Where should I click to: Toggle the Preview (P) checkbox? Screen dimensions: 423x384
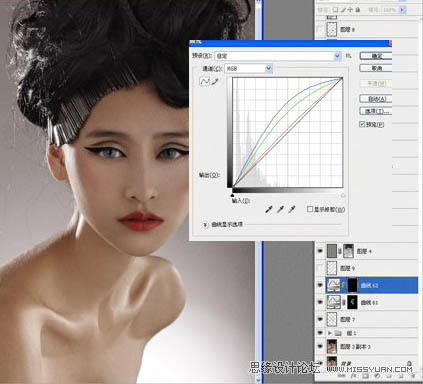(362, 124)
